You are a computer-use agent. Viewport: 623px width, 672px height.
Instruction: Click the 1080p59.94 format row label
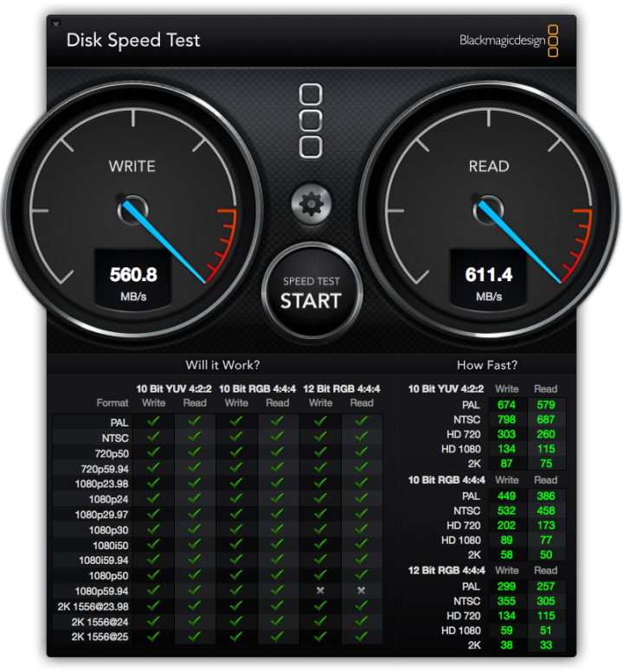tap(101, 592)
